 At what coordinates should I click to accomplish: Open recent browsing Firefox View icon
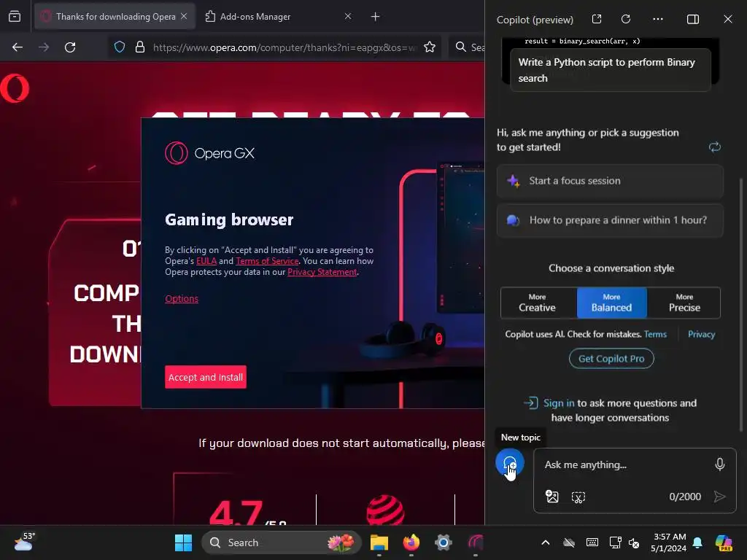(15, 17)
